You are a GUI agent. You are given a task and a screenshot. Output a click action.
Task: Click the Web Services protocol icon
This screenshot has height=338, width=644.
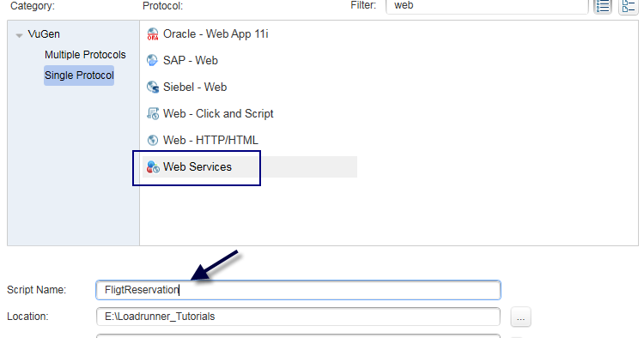153,167
